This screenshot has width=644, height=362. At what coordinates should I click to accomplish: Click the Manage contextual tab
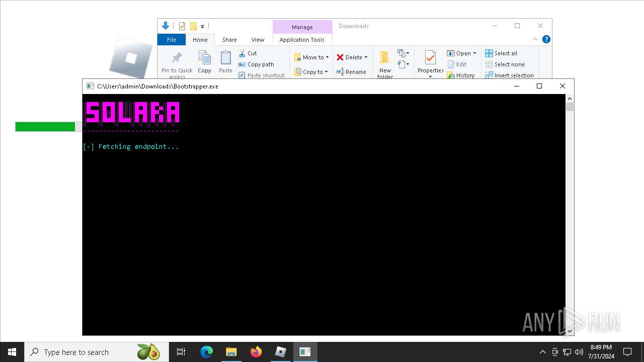pos(302,27)
